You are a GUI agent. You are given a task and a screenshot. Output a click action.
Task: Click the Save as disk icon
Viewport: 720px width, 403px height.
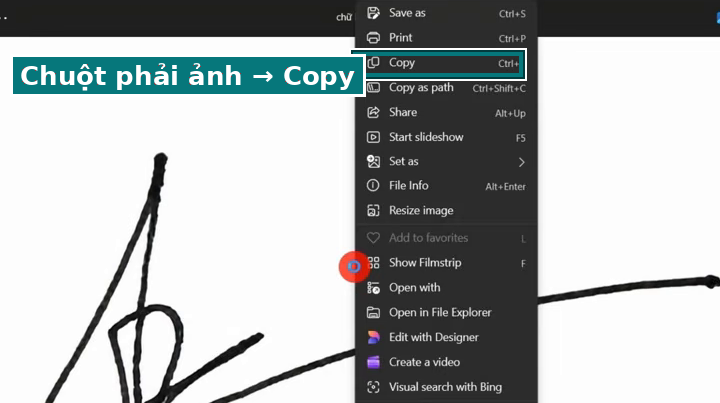click(x=373, y=13)
